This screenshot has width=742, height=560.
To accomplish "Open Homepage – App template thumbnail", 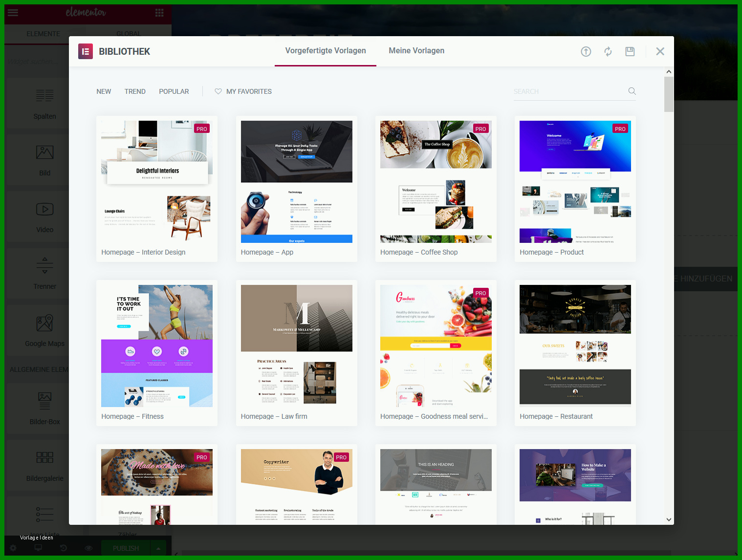I will tap(297, 182).
